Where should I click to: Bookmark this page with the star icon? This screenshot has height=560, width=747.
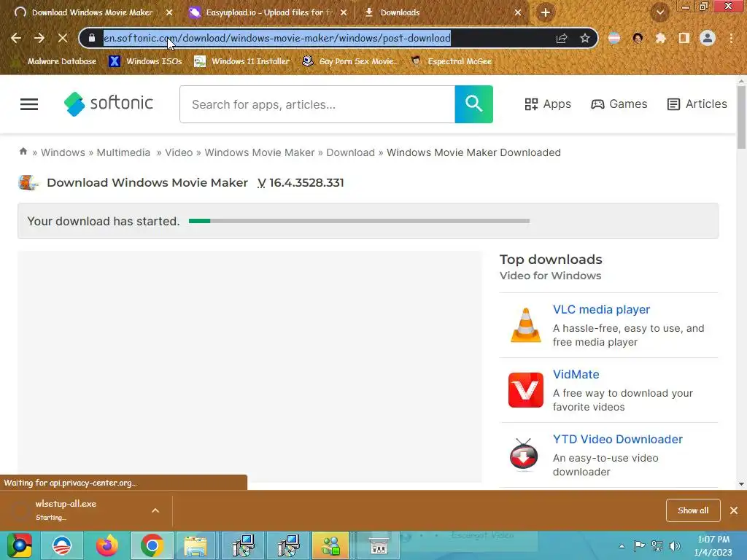click(585, 38)
